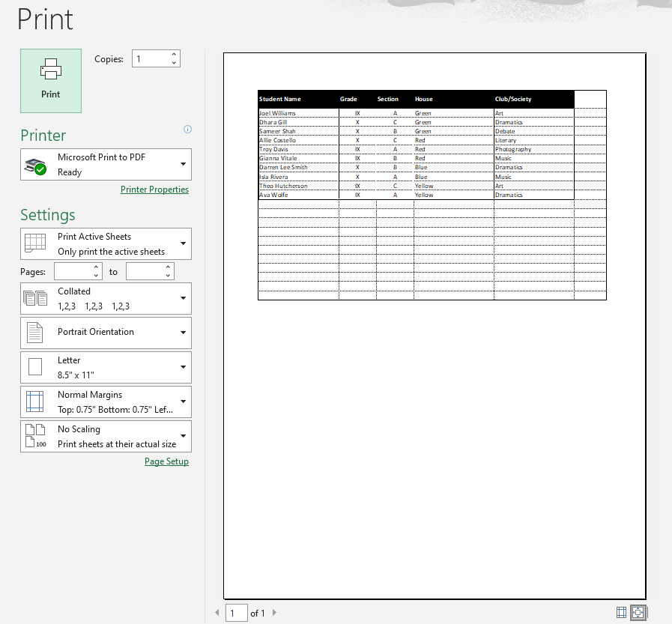
Task: Toggle Show Margins in preview corner
Action: click(x=621, y=612)
